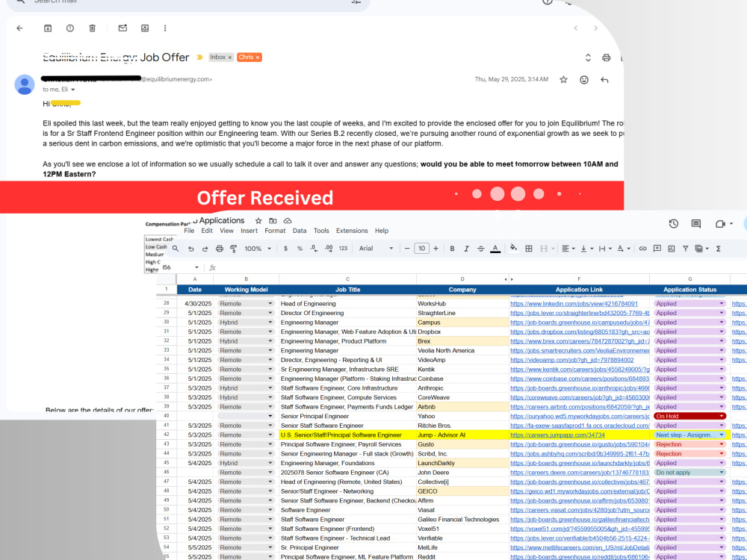This screenshot has height=560, width=747.
Task: Open the File menu in Sheets
Action: click(189, 231)
